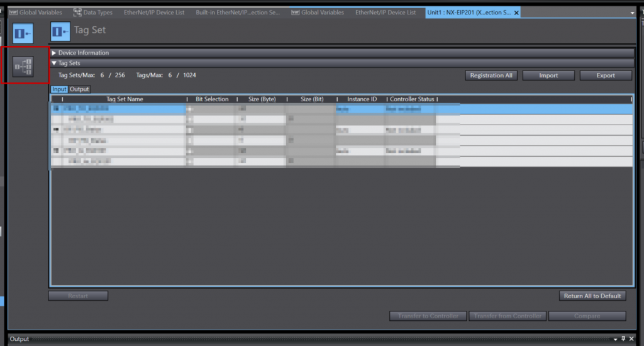Click the Controller Status column header
The height and width of the screenshot is (346, 644).
(412, 99)
